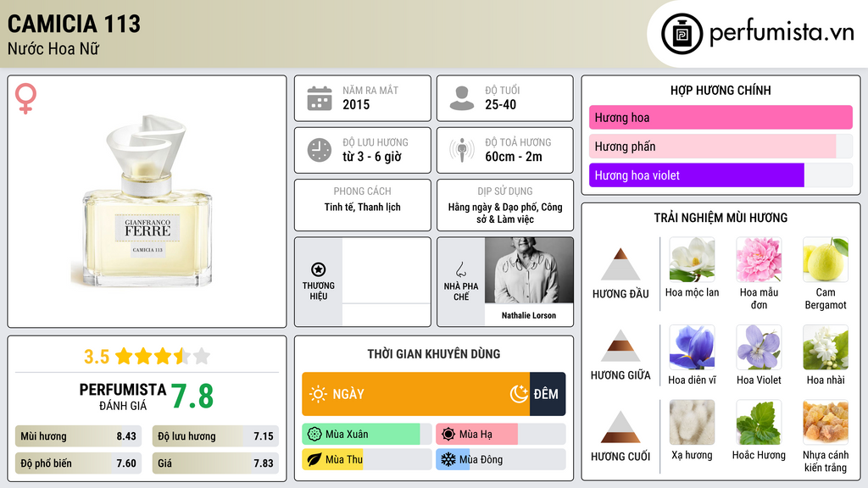Click the dark Đêm time segment
The image size is (868, 488).
[548, 394]
